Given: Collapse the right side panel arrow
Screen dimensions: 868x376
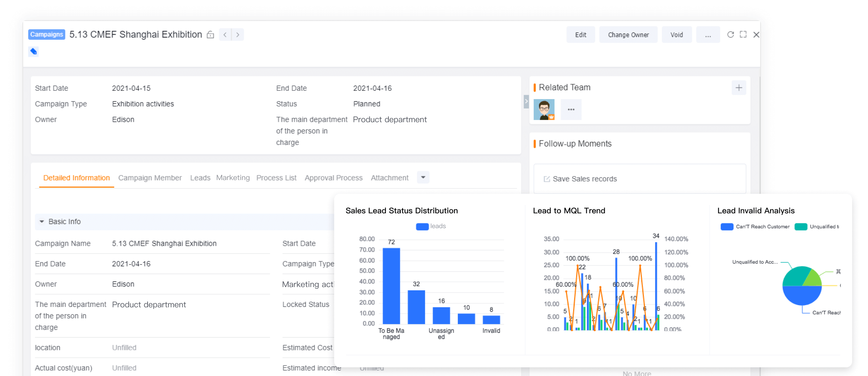Looking at the screenshot, I should [x=526, y=102].
